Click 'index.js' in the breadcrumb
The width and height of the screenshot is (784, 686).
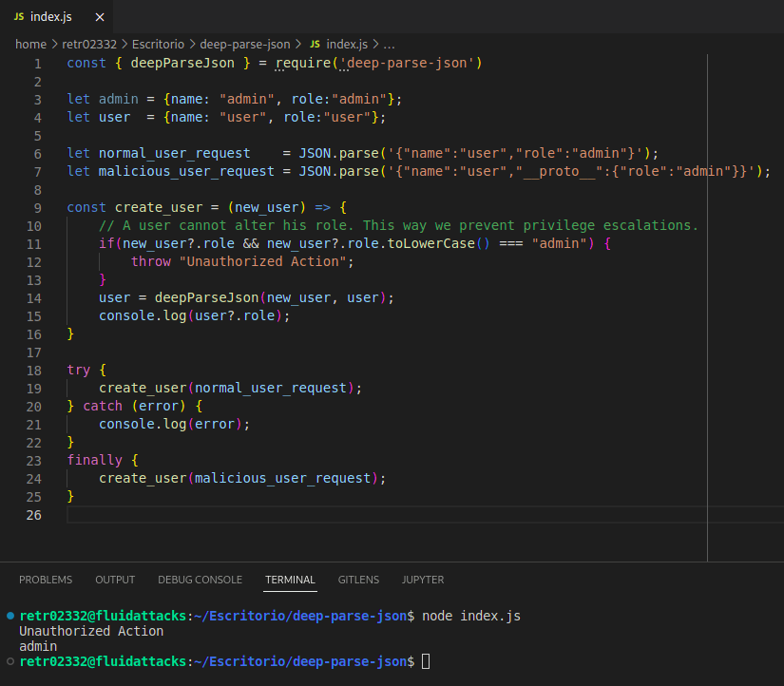point(347,45)
